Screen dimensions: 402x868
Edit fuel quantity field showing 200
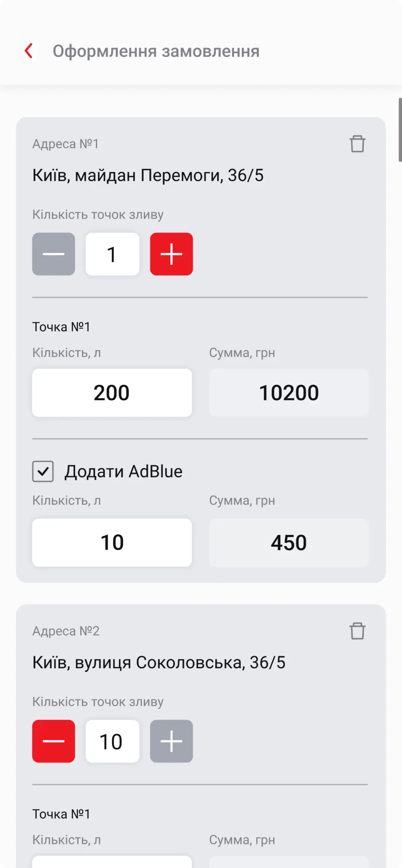pyautogui.click(x=112, y=392)
